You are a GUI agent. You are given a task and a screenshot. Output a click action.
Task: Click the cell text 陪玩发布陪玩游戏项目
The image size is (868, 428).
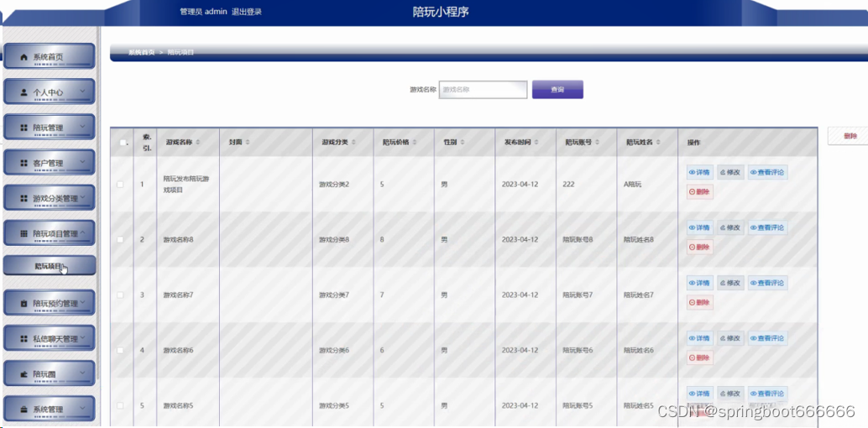pyautogui.click(x=186, y=185)
